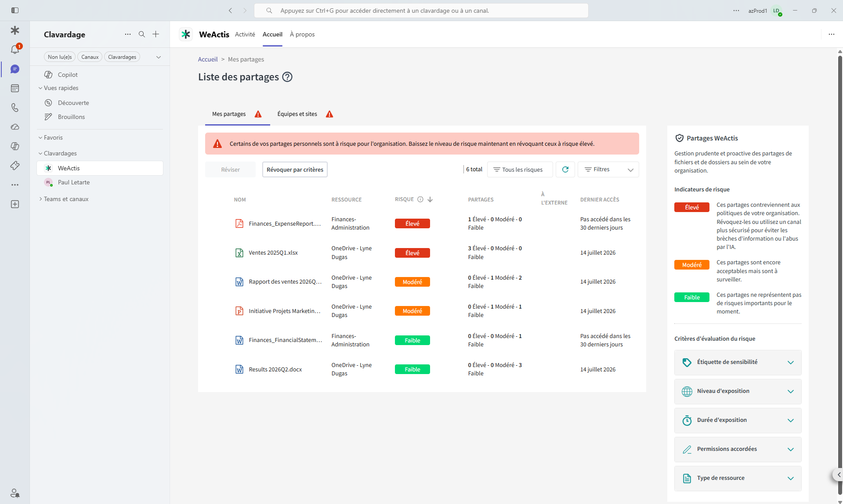Go back with the navigation arrow
The height and width of the screenshot is (504, 843).
(x=230, y=11)
